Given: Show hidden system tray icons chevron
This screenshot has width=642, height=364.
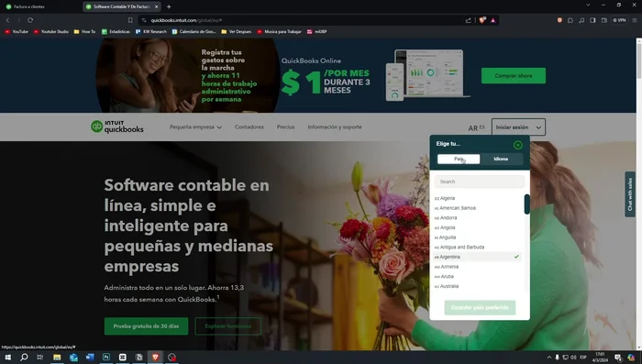Looking at the screenshot, I should (549, 357).
